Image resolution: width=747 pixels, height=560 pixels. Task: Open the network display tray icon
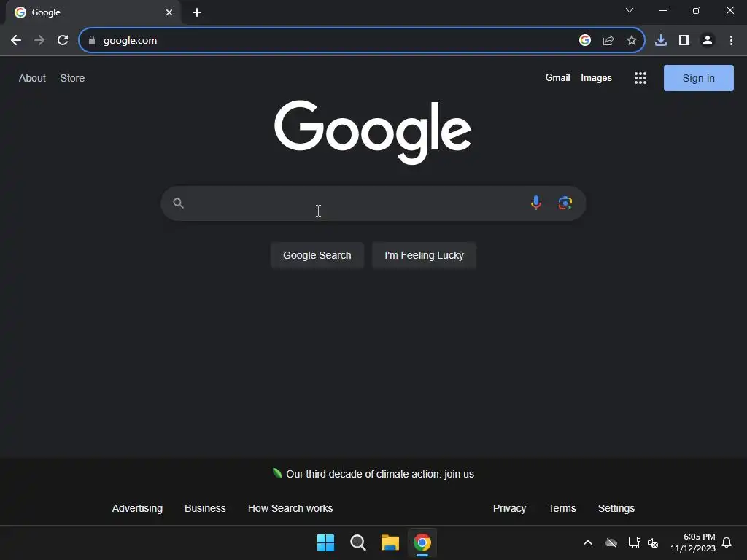pos(634,542)
